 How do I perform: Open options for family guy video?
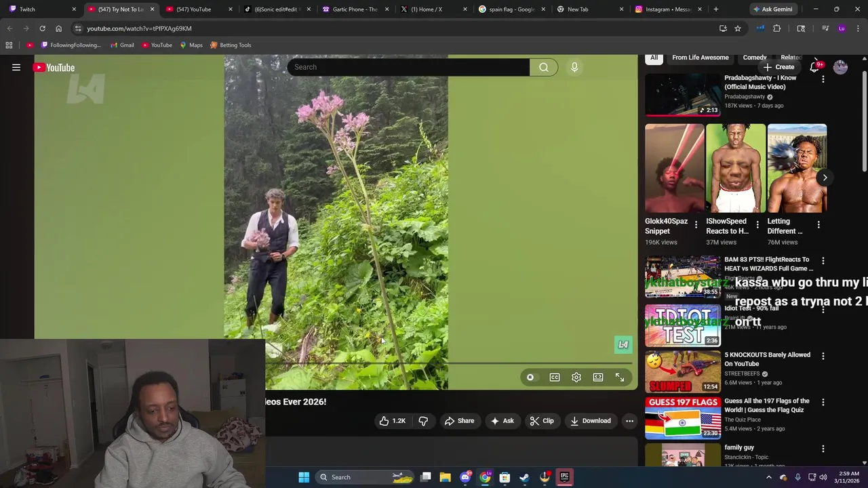pyautogui.click(x=823, y=449)
